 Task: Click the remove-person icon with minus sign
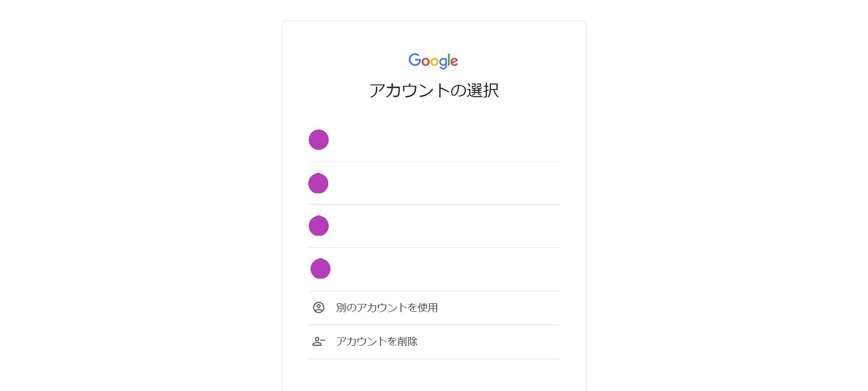point(318,341)
